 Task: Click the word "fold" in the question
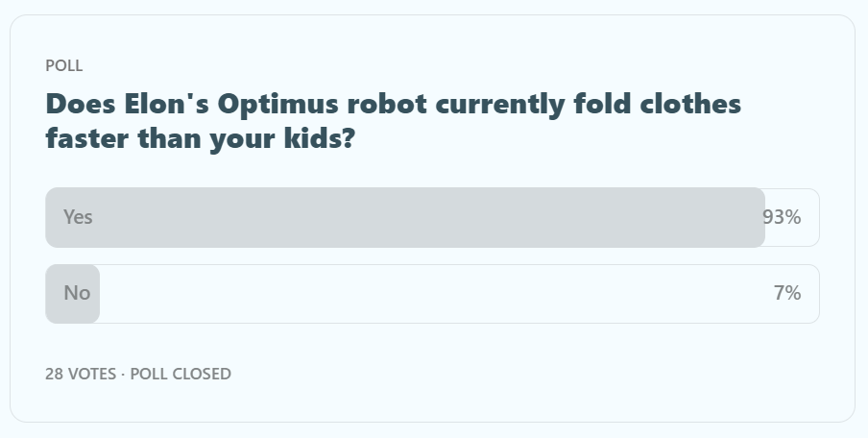(595, 104)
